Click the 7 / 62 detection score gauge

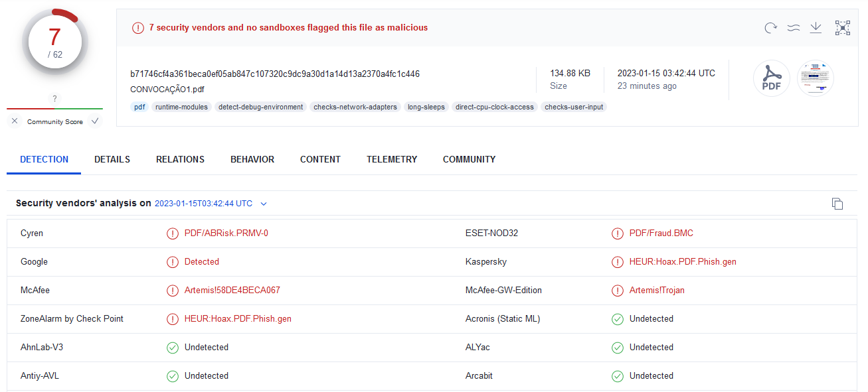pyautogui.click(x=54, y=42)
